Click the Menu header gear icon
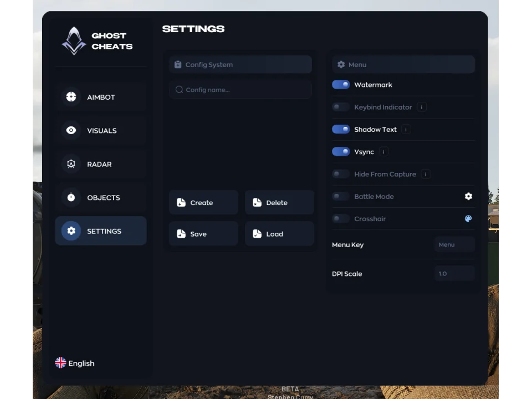This screenshot has width=532, height=399. pos(341,64)
